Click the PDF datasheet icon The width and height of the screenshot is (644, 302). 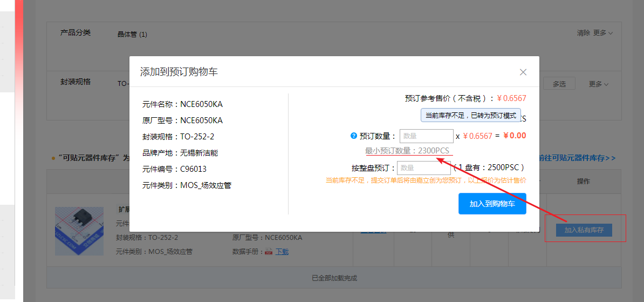click(268, 252)
